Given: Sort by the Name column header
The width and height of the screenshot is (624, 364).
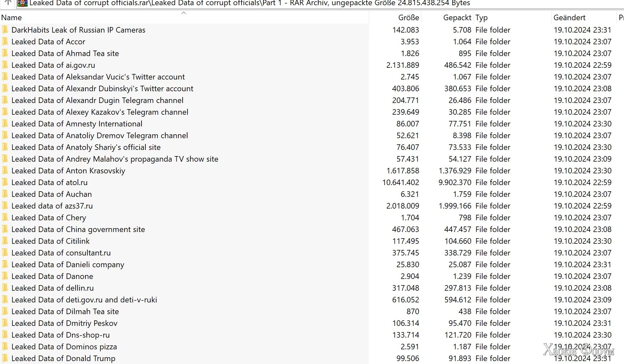Looking at the screenshot, I should (12, 18).
